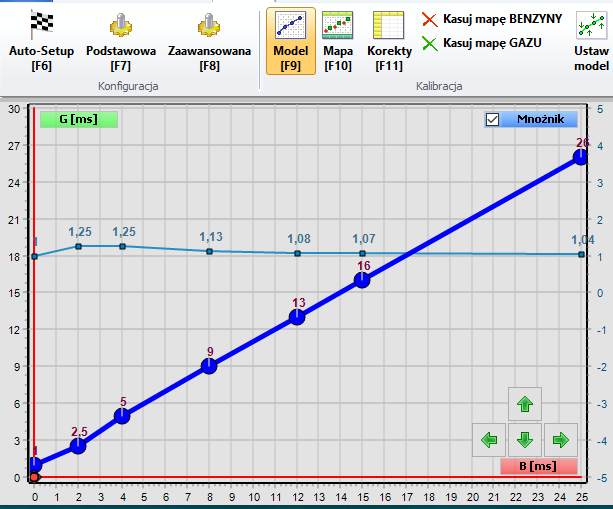Uncheck the Mnożnik checkbox
This screenshot has height=509, width=613.
[x=492, y=120]
